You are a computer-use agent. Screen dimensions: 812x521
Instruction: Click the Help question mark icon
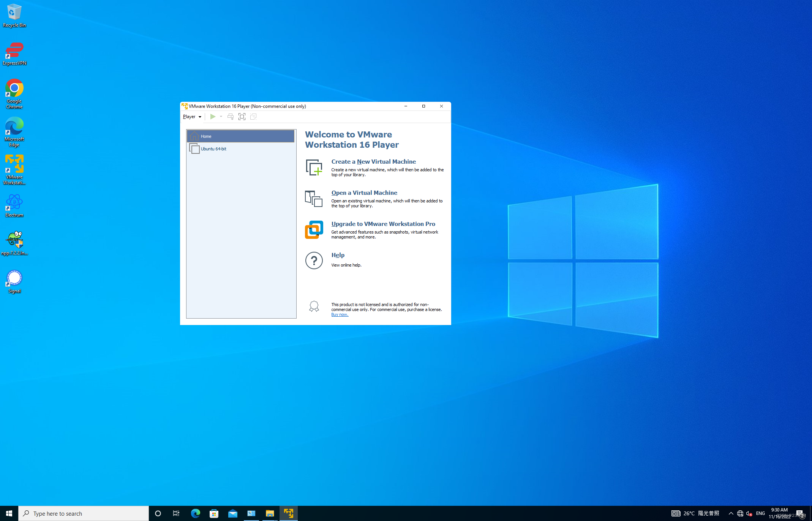pos(314,260)
